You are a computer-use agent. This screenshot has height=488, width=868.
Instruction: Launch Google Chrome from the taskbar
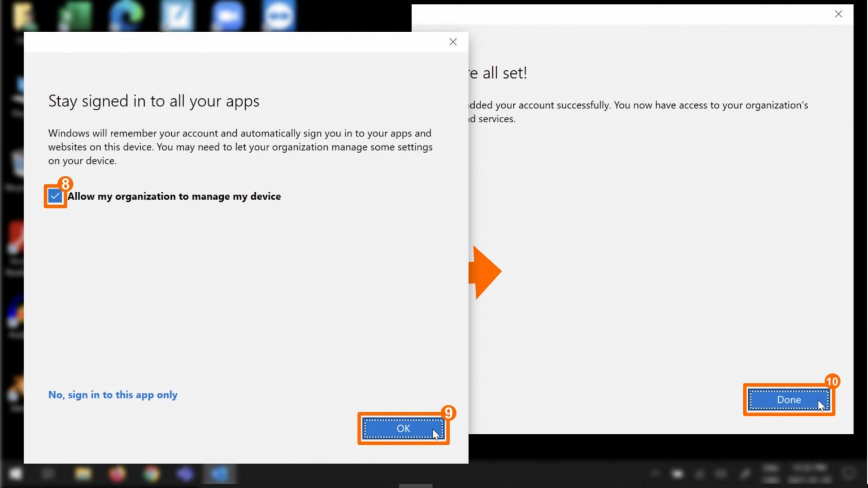(151, 474)
